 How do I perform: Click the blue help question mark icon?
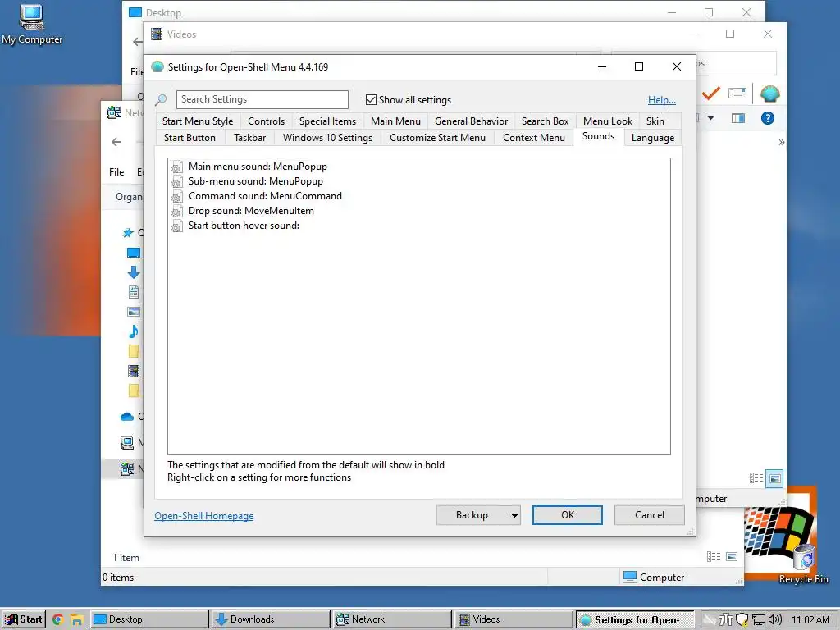(767, 118)
